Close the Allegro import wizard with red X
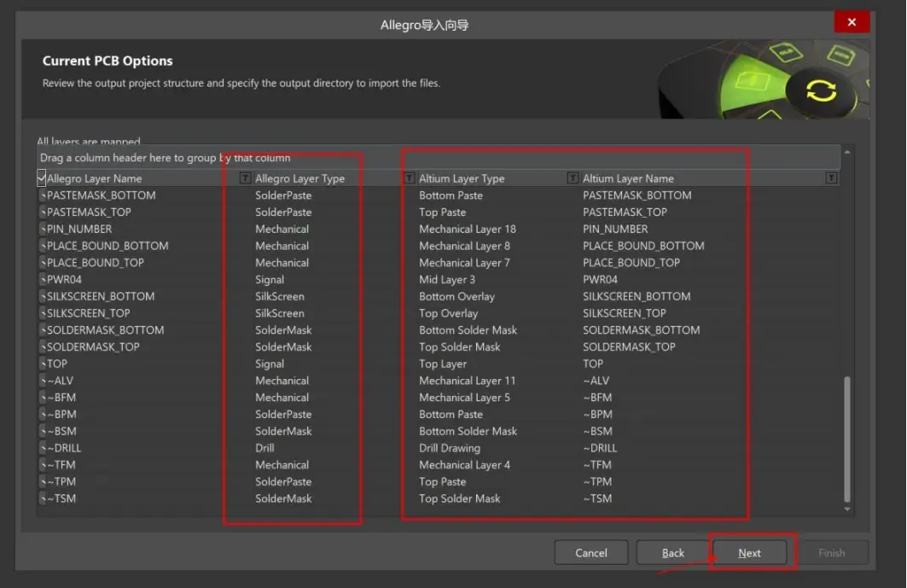Viewport: 907px width, 588px height. 852,22
